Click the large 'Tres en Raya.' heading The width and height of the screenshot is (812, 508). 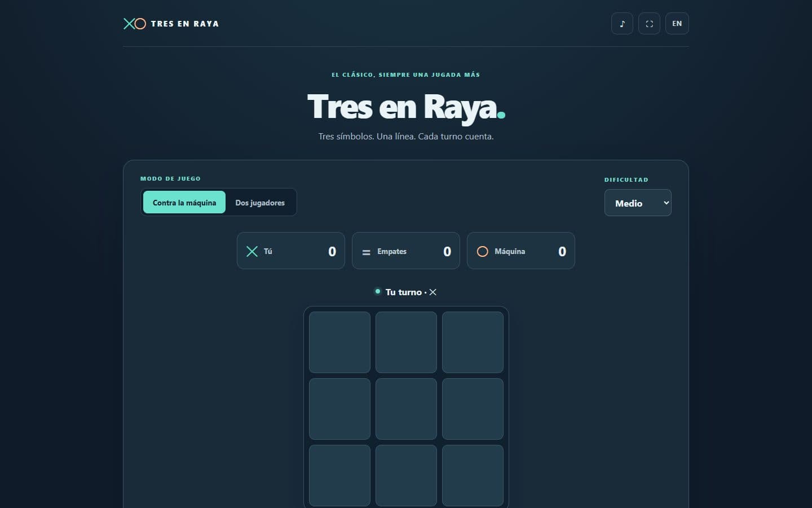[406, 107]
